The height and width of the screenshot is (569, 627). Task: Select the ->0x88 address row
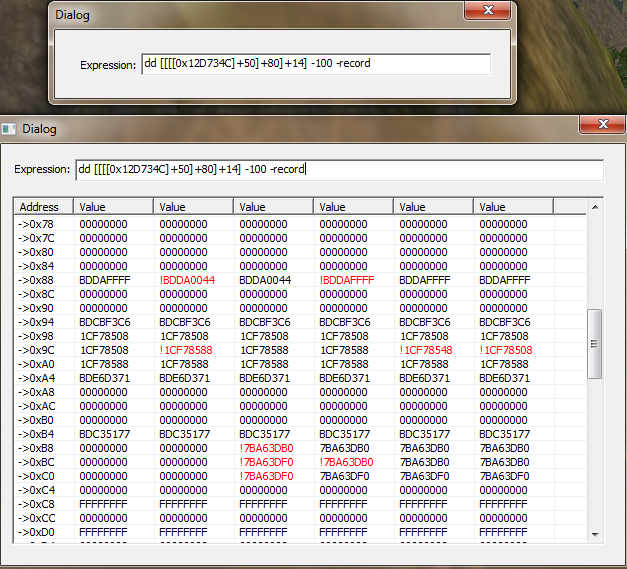pyautogui.click(x=36, y=281)
